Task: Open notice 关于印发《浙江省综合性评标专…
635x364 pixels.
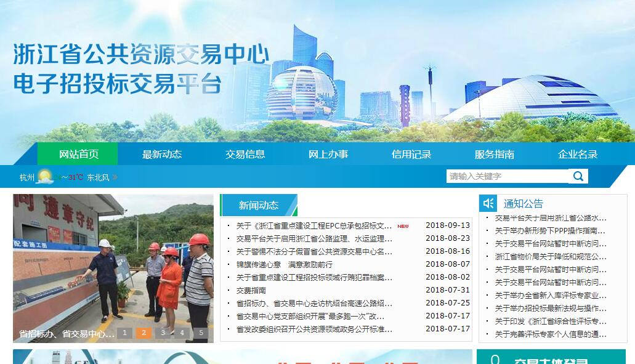Action: pyautogui.click(x=551, y=322)
